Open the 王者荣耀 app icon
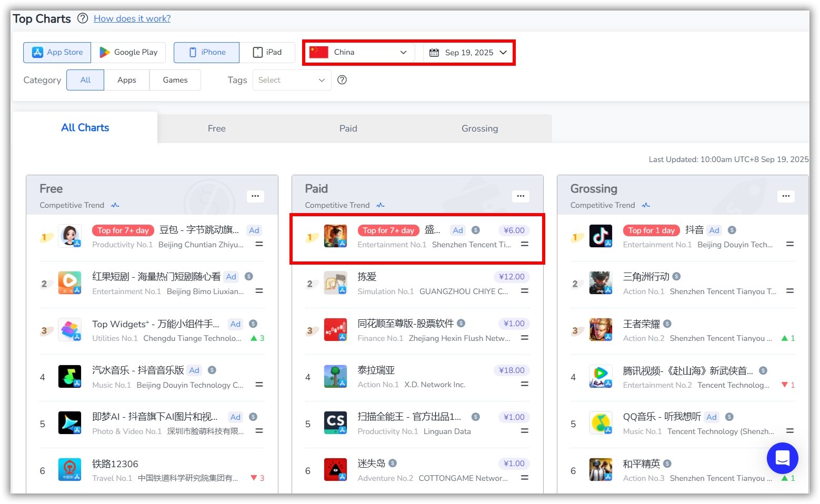820x504 pixels. (601, 330)
